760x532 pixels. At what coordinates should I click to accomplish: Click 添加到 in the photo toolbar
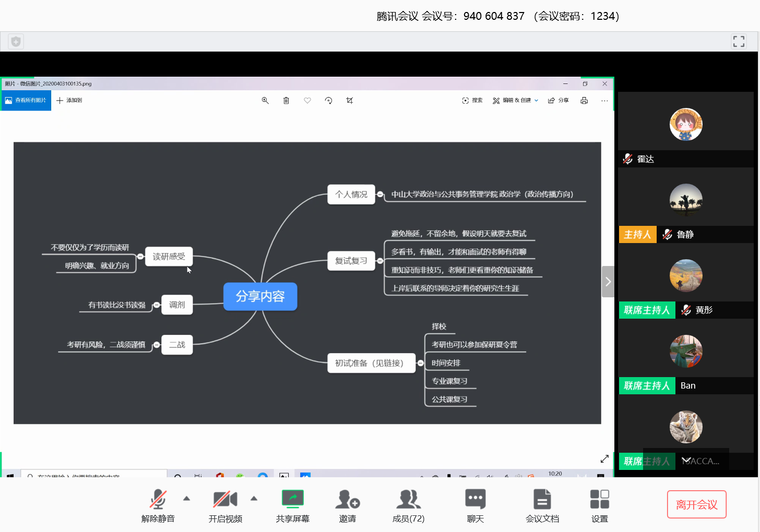click(69, 101)
